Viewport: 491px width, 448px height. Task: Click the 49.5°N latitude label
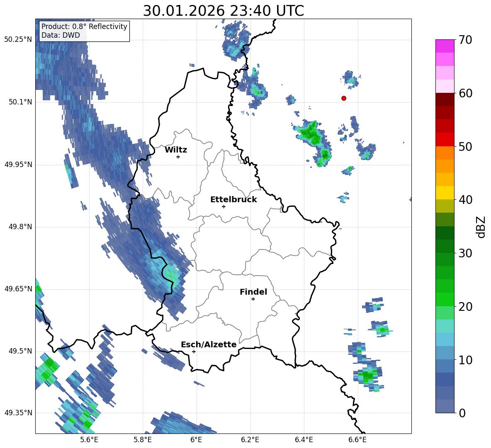pos(20,351)
